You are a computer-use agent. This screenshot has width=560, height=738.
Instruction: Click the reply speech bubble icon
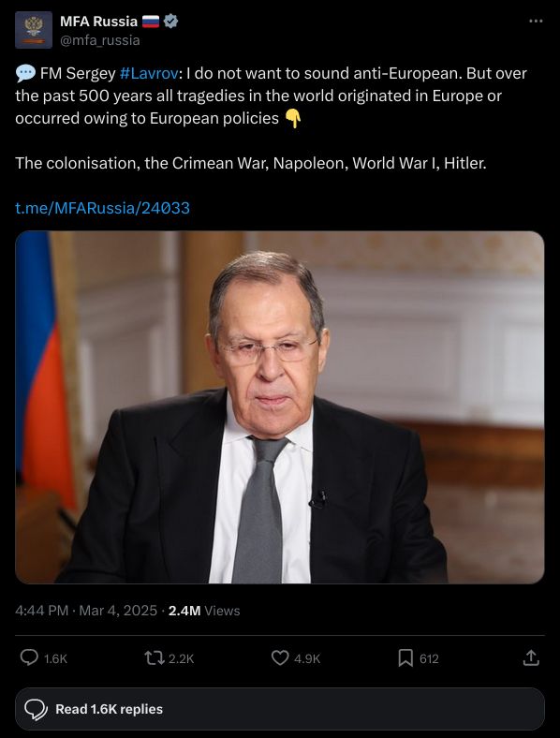[x=29, y=657]
